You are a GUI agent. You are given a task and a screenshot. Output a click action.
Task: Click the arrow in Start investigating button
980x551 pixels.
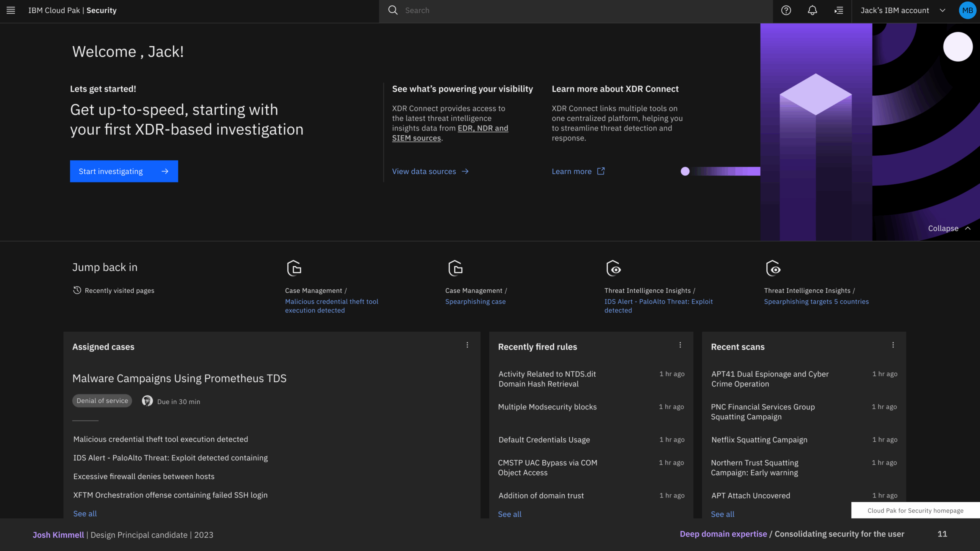(165, 171)
